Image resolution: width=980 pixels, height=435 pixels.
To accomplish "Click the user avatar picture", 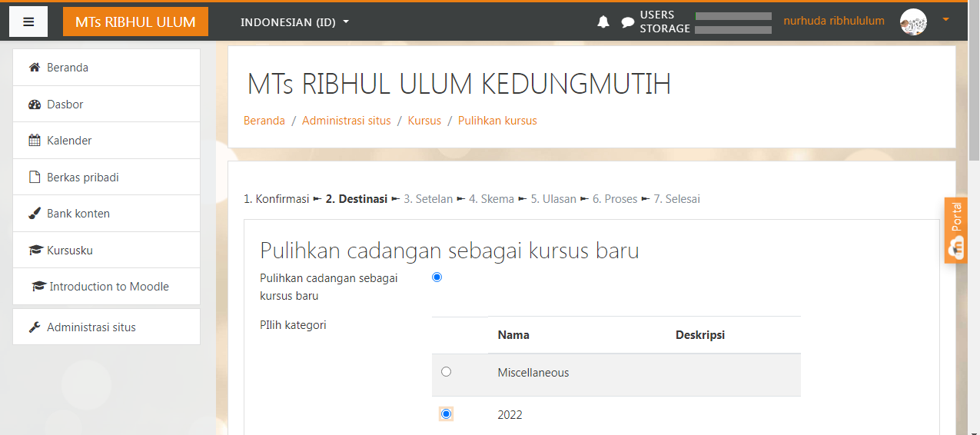I will pos(913,22).
